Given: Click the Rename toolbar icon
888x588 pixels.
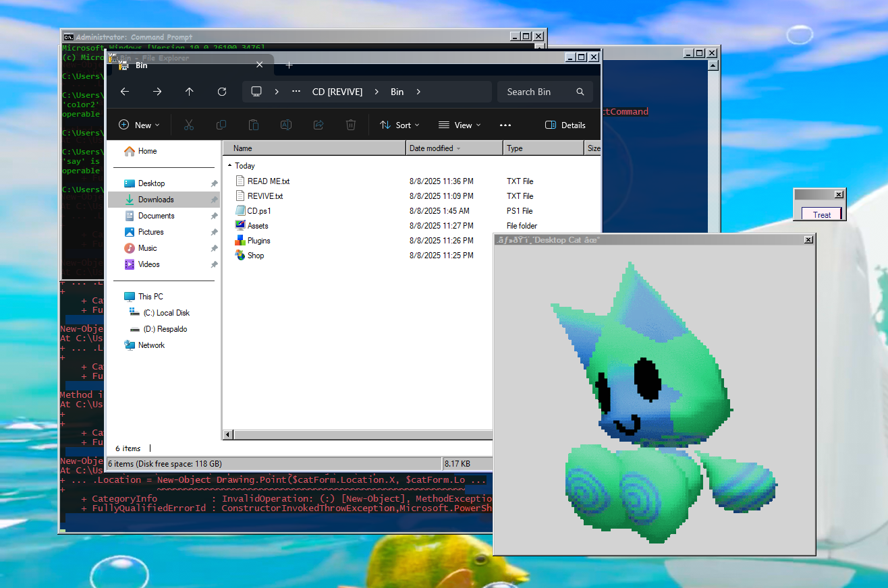Looking at the screenshot, I should [x=286, y=125].
